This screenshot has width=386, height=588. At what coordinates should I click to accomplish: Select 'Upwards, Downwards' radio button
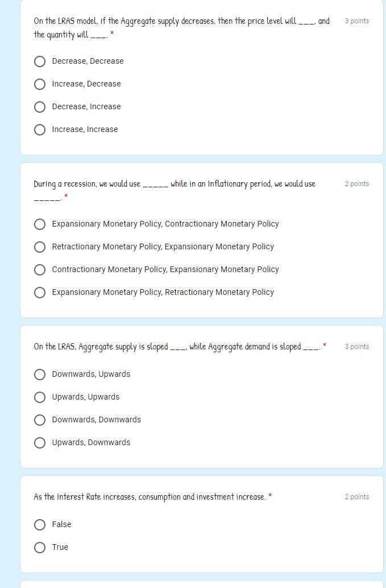40,443
